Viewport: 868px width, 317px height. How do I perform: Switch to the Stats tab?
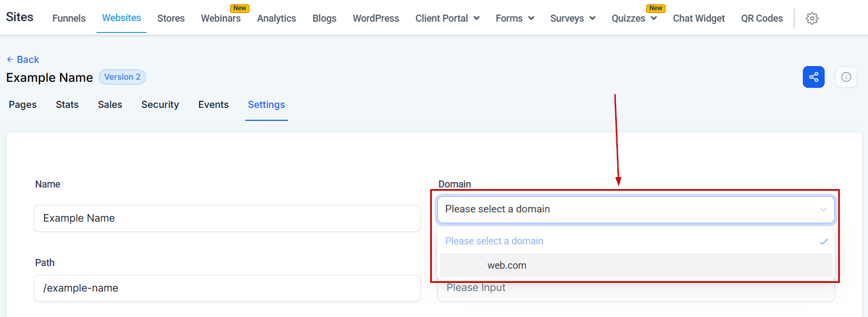(x=67, y=105)
